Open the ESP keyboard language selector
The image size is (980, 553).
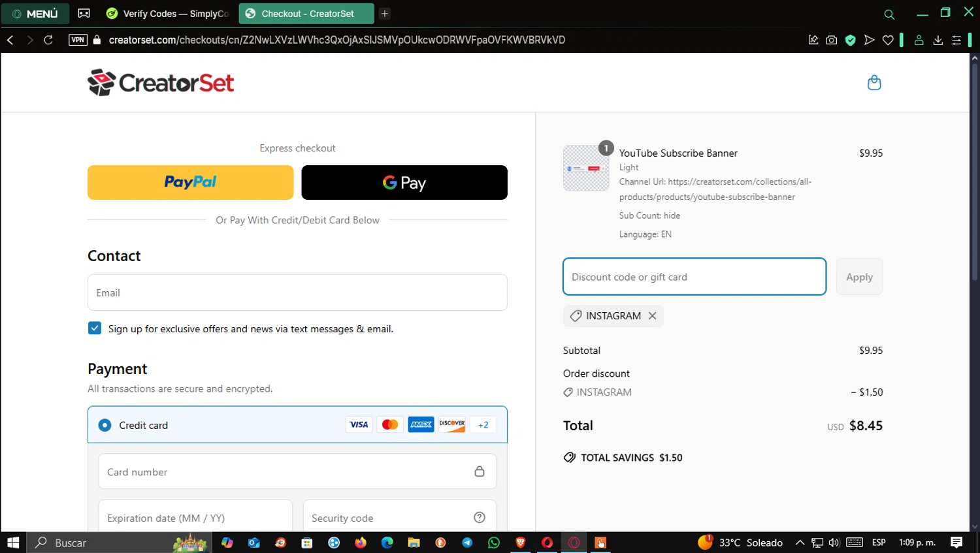click(x=879, y=543)
